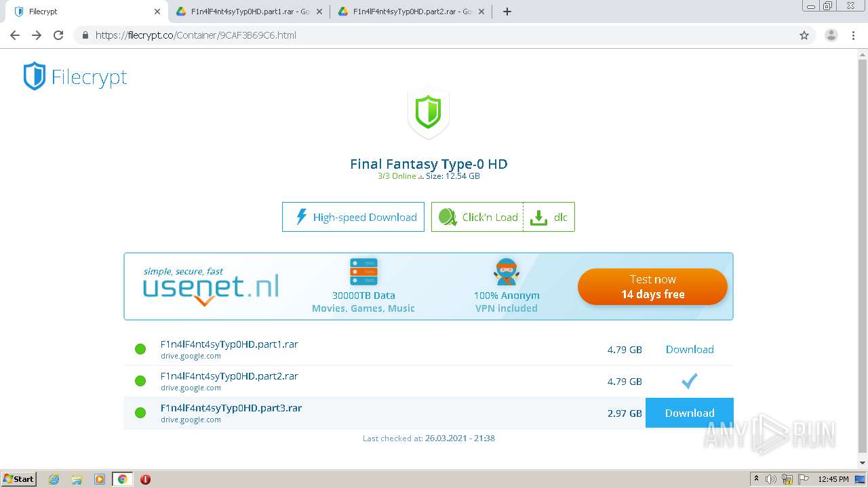The height and width of the screenshot is (488, 868).
Task: Click the Final Fantasy Type-0 HD title
Action: [429, 164]
